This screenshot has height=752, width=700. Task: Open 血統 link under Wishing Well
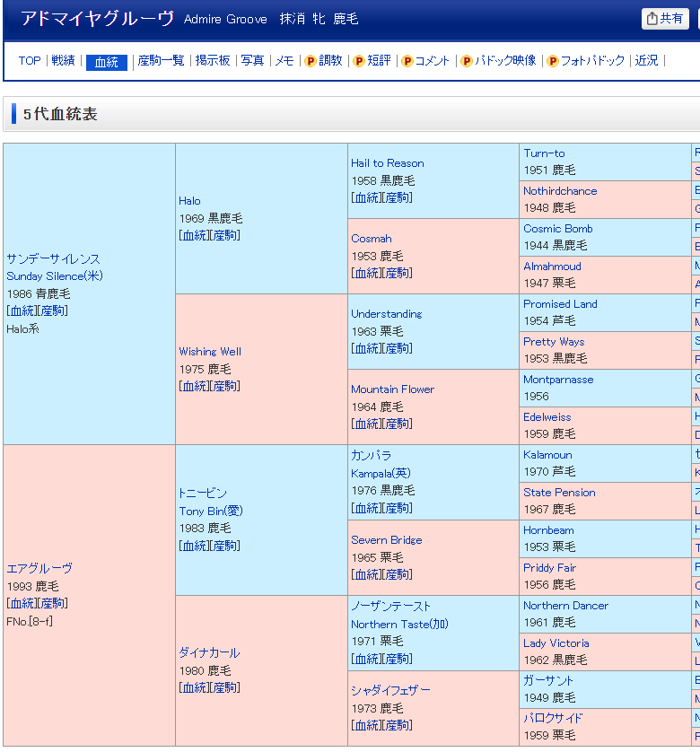[x=194, y=386]
